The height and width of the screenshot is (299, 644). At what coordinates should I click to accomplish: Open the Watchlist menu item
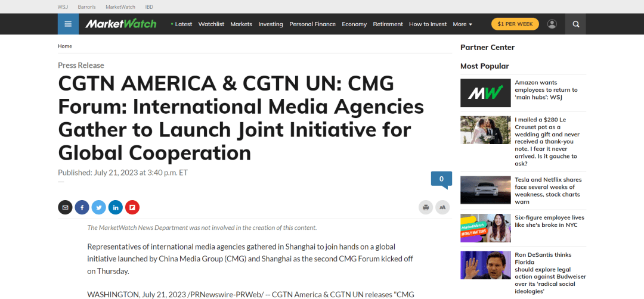coord(211,24)
